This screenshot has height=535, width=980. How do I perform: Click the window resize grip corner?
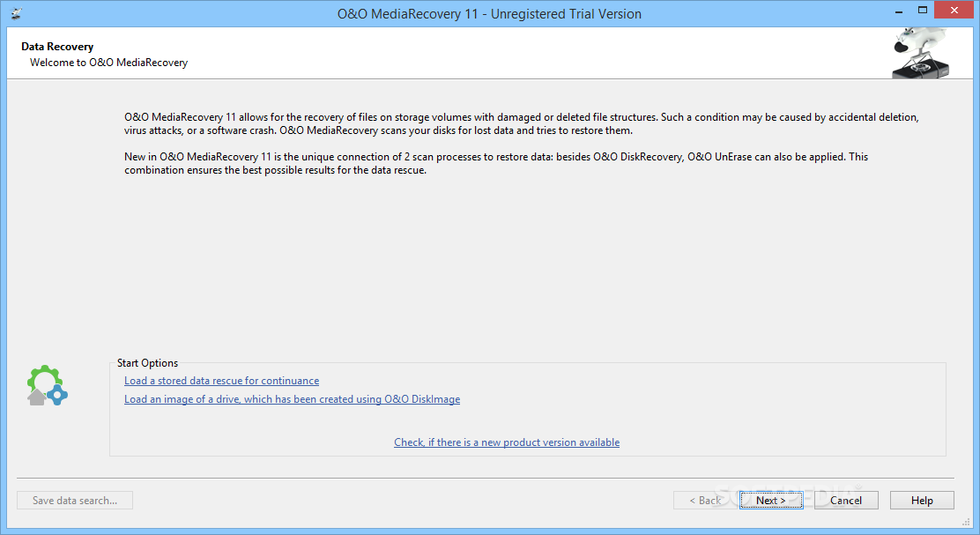click(966, 522)
